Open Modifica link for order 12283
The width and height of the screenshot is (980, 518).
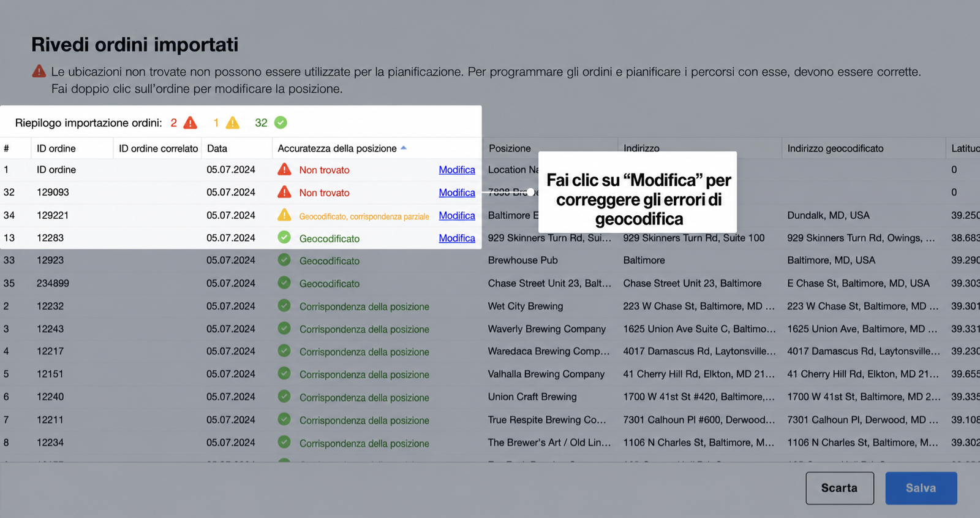click(457, 238)
